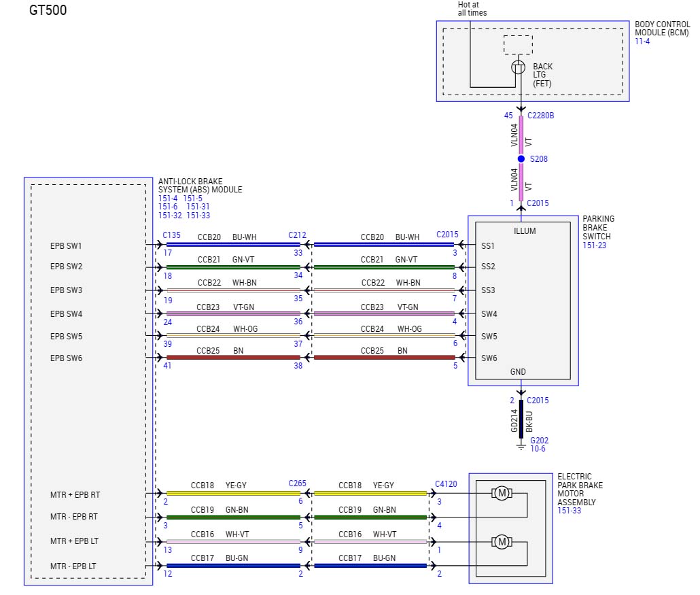Select the C135 connector label
The height and width of the screenshot is (595, 700).
point(171,235)
